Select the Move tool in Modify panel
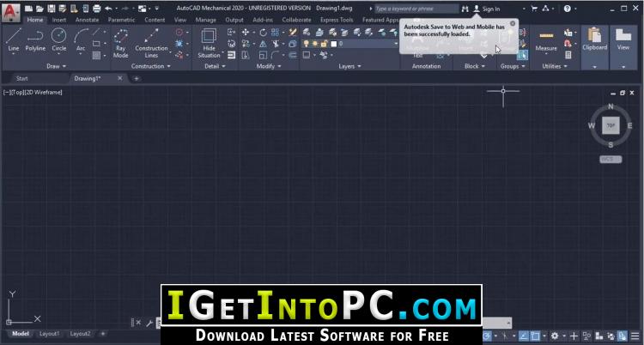The height and width of the screenshot is (345, 644). pos(246,33)
